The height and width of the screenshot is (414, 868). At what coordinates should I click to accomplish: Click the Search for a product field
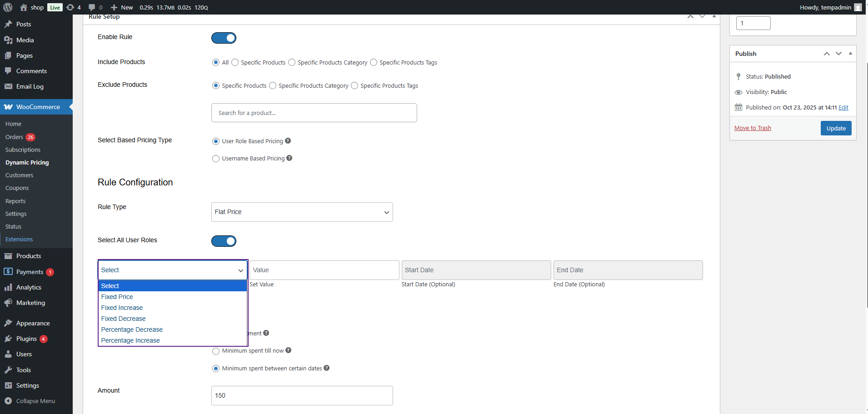(314, 113)
